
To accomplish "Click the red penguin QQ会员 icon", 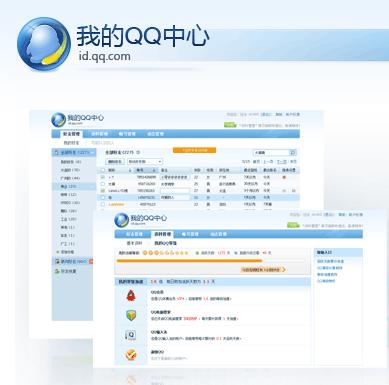I will tap(131, 295).
